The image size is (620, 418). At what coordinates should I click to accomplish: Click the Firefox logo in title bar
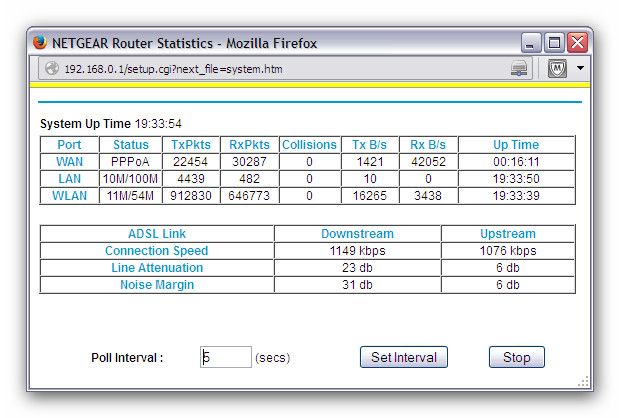[40, 42]
